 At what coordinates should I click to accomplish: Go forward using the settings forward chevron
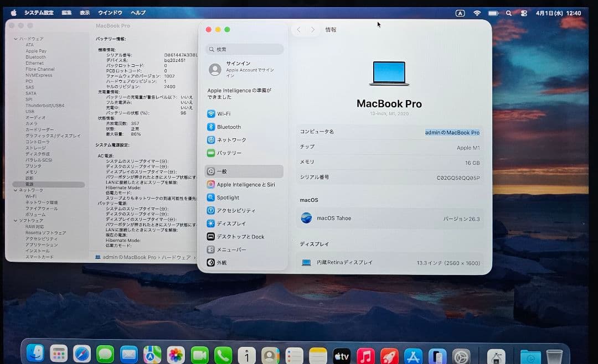[313, 30]
